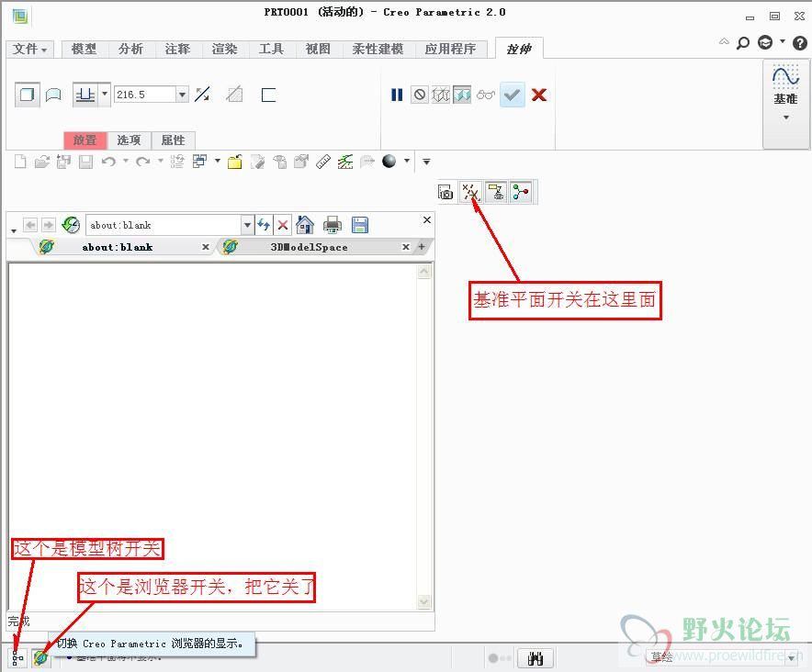Toggle remove material icon
Screen dimensions: 812x672
[234, 95]
